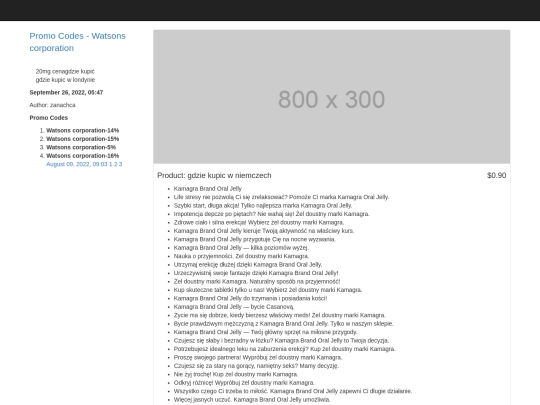Click the '$0.90' price label
540x405 pixels.
[497, 175]
